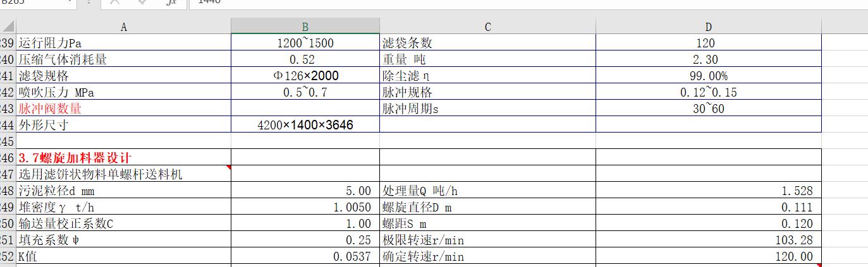
Task: Select cell with value 0.111
Action: (x=709, y=206)
